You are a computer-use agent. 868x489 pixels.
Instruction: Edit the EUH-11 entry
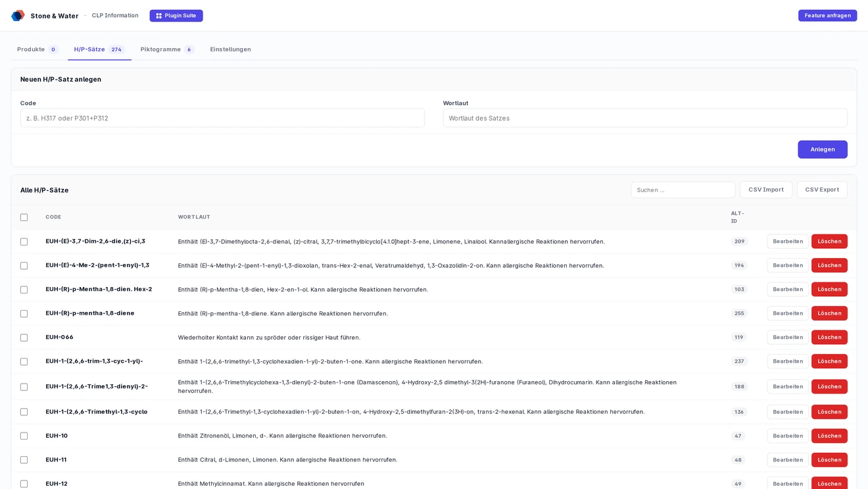click(788, 460)
